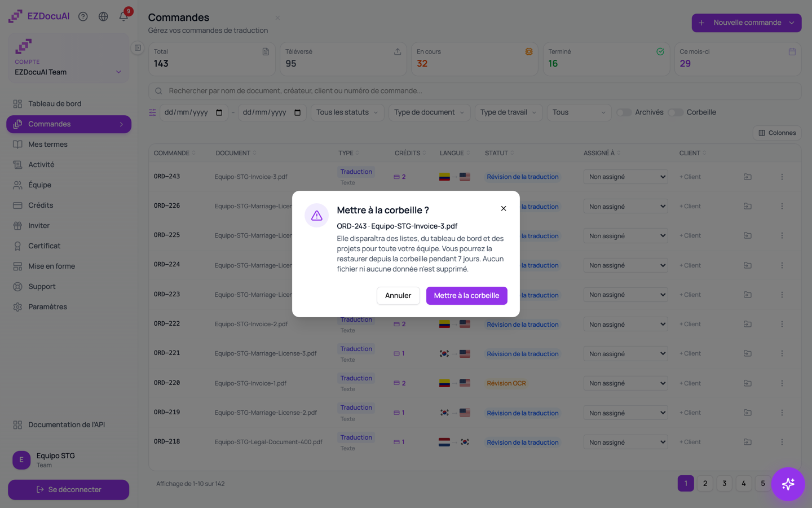This screenshot has height=508, width=812.
Task: Open the AI assistant sparkle button
Action: 788,484
